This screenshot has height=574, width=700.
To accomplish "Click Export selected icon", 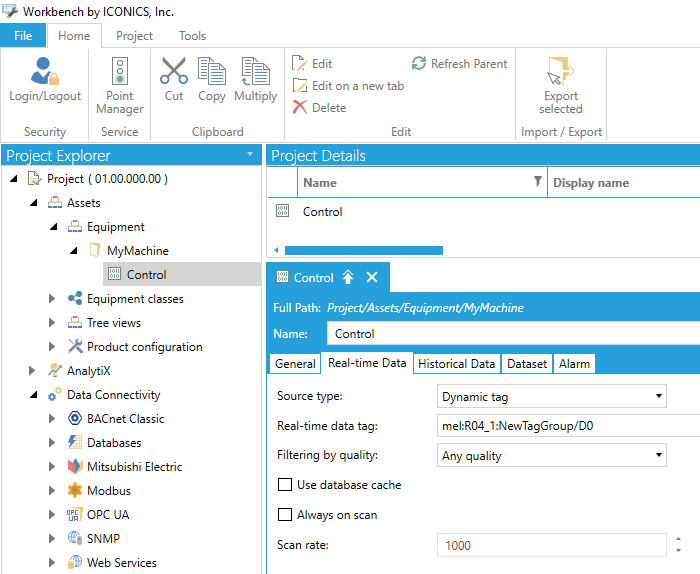I will tap(561, 71).
